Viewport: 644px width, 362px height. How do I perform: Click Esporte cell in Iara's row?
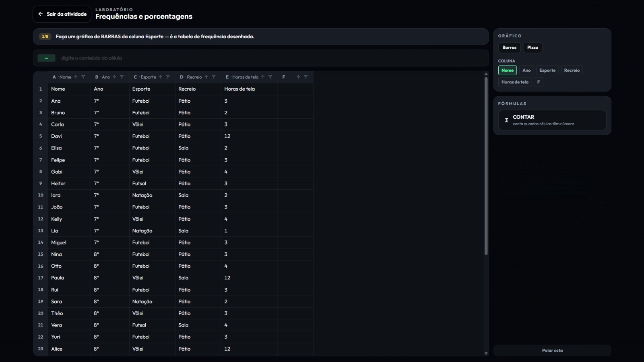coord(152,195)
